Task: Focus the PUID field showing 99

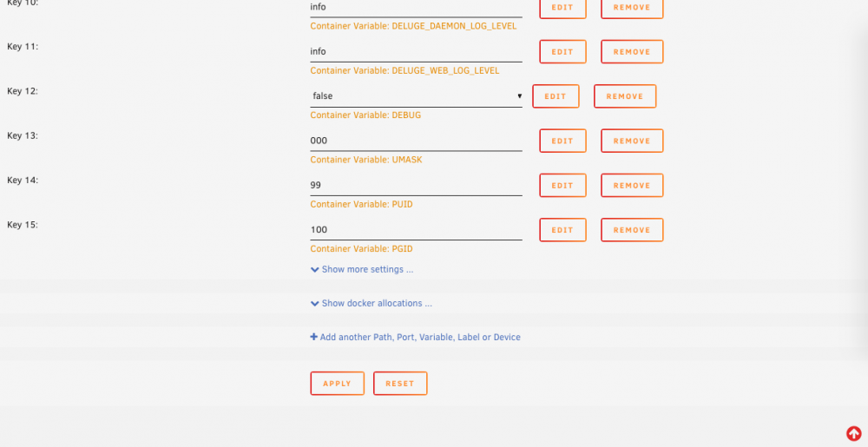Action: coord(417,185)
